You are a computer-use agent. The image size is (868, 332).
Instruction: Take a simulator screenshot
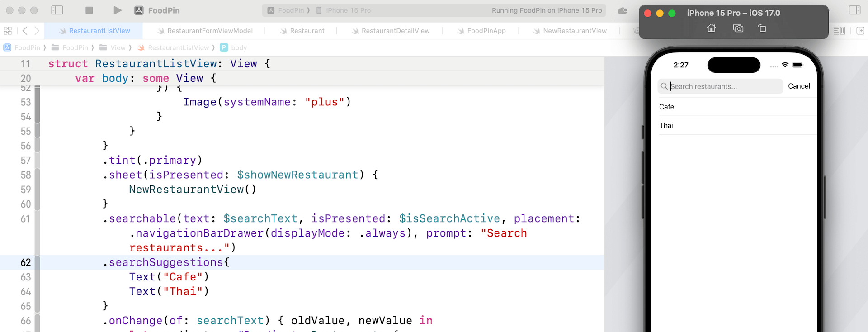pos(738,28)
